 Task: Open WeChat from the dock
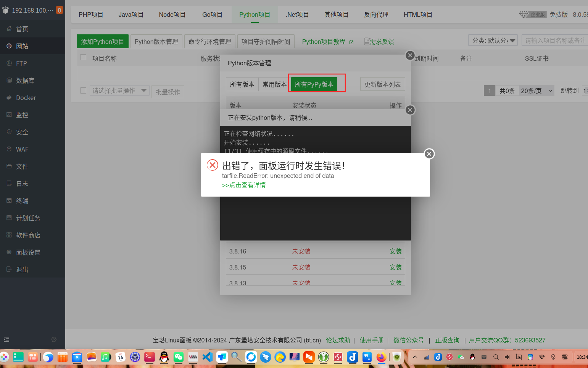coord(179,357)
